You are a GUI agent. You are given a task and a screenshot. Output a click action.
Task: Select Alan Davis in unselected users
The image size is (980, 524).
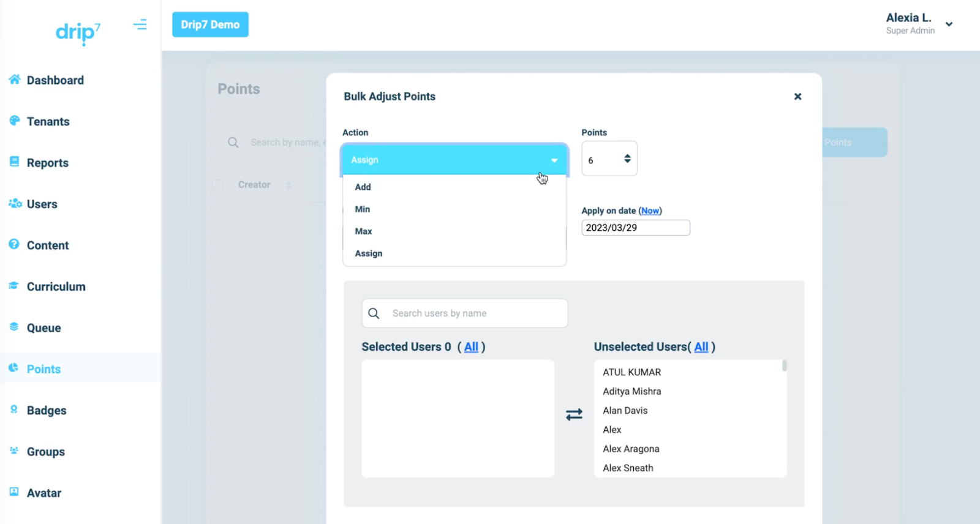pos(625,411)
